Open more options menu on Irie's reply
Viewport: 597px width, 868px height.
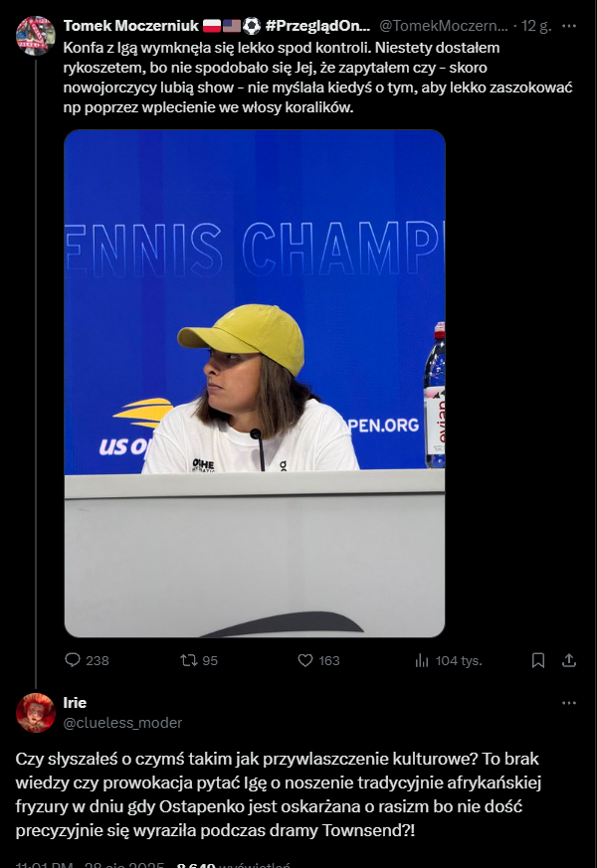569,703
